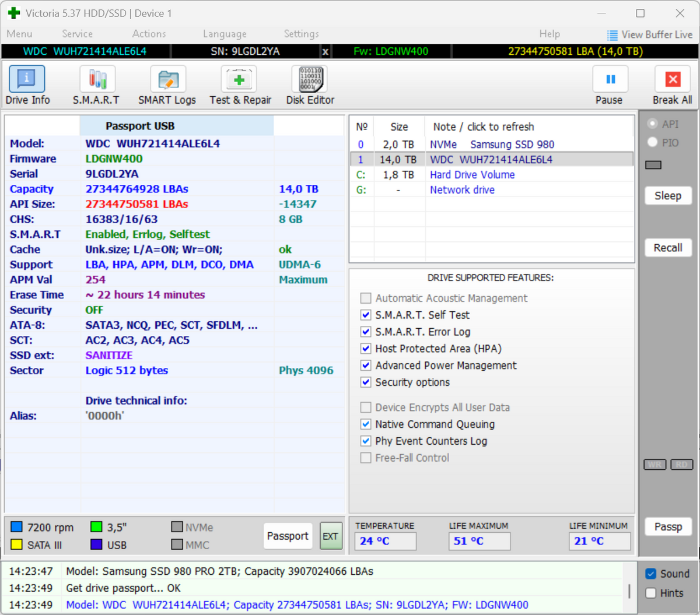Viewport: 700px width, 615px height.
Task: Click the Size column header
Action: coord(399,127)
